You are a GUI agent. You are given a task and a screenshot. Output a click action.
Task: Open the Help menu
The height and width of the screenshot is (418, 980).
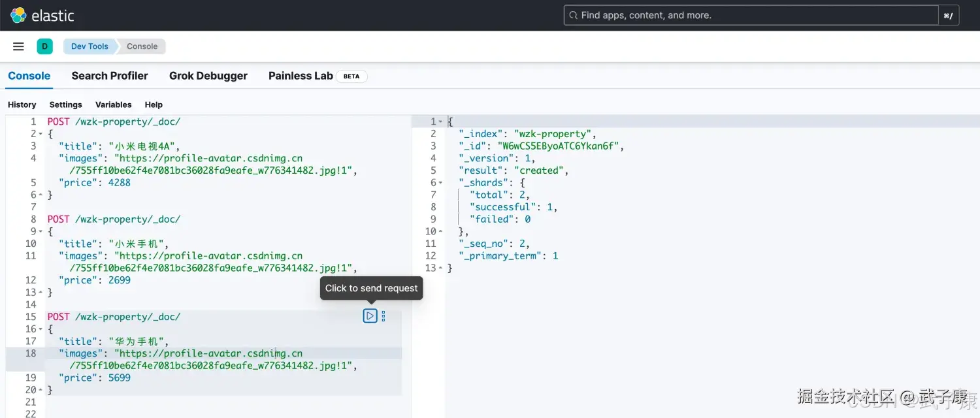click(154, 104)
